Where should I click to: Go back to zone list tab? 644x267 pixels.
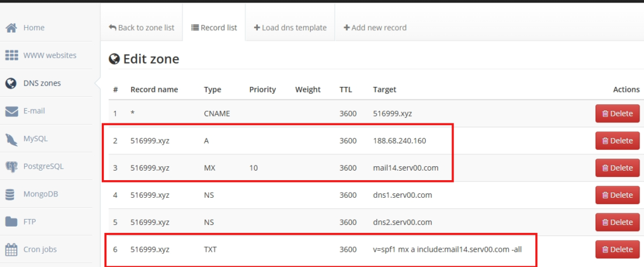coord(142,28)
